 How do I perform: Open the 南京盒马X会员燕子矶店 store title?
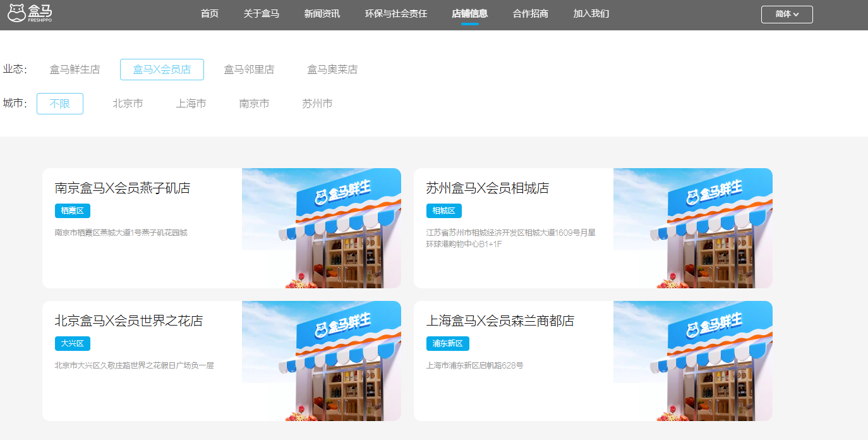pyautogui.click(x=123, y=188)
